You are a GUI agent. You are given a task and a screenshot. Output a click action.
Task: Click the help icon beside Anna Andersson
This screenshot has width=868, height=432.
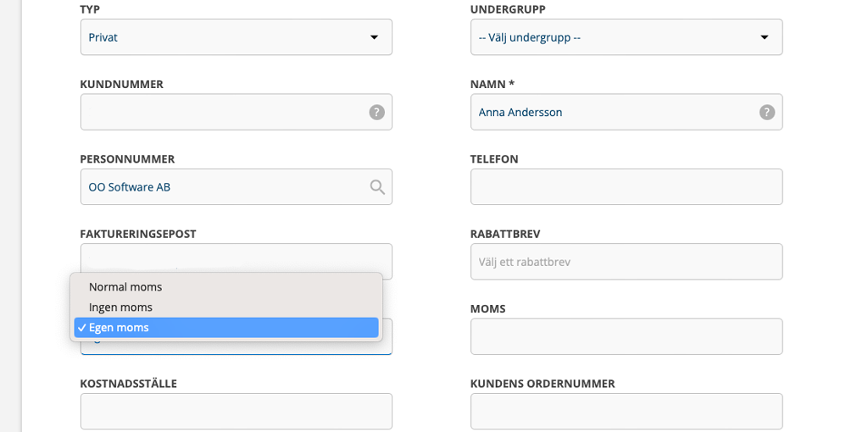766,112
